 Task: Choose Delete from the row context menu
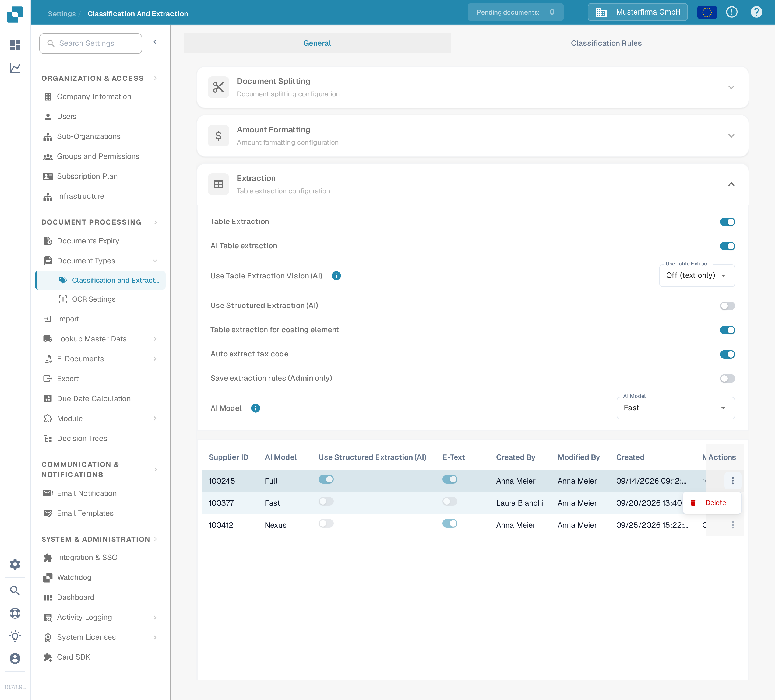(x=711, y=503)
